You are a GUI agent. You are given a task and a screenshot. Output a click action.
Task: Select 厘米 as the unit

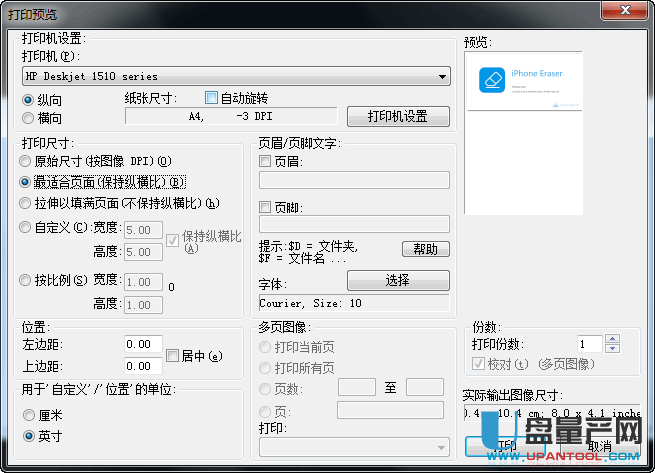[29, 415]
